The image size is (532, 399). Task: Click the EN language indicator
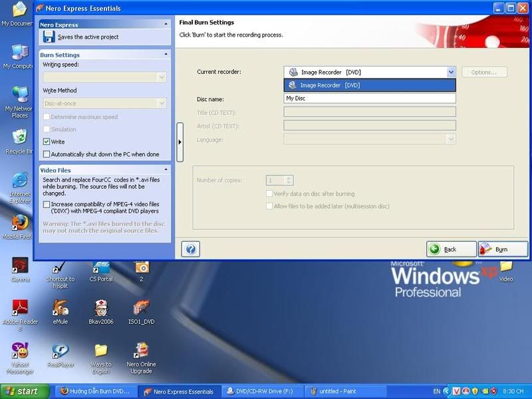point(437,391)
